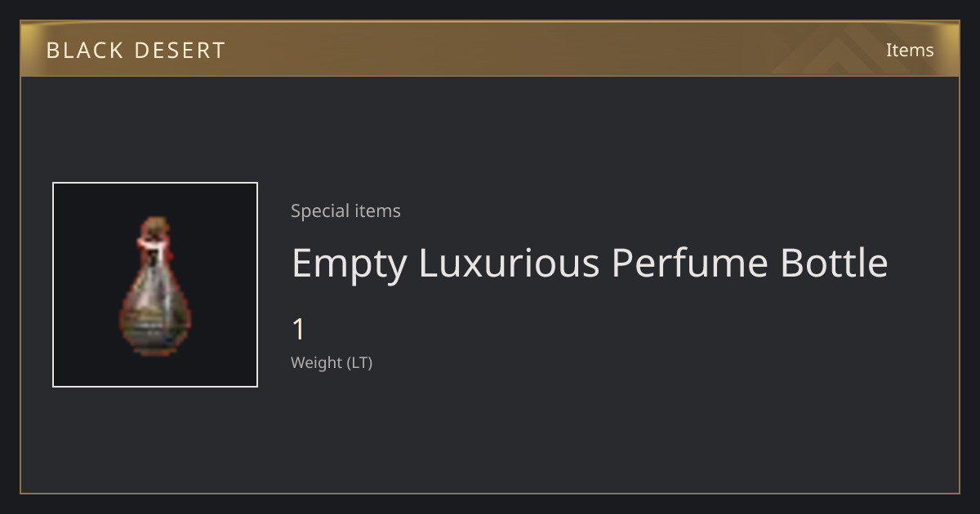Select the weight value 1
The image size is (980, 514).
298,330
